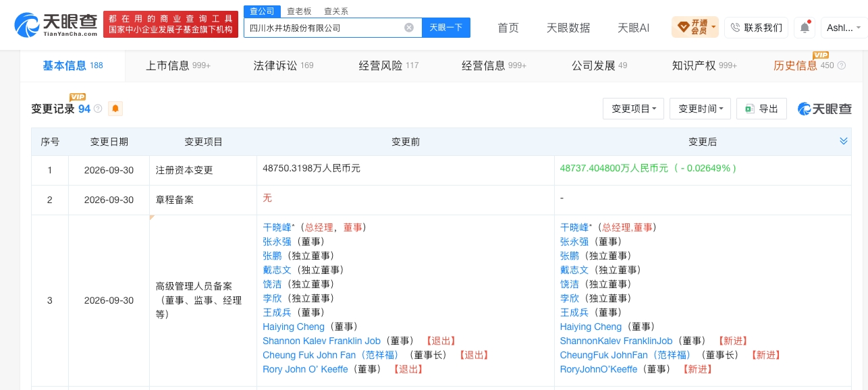Open Rory John O' Keeffe link in 变更前
This screenshot has height=390, width=868.
pos(305,369)
